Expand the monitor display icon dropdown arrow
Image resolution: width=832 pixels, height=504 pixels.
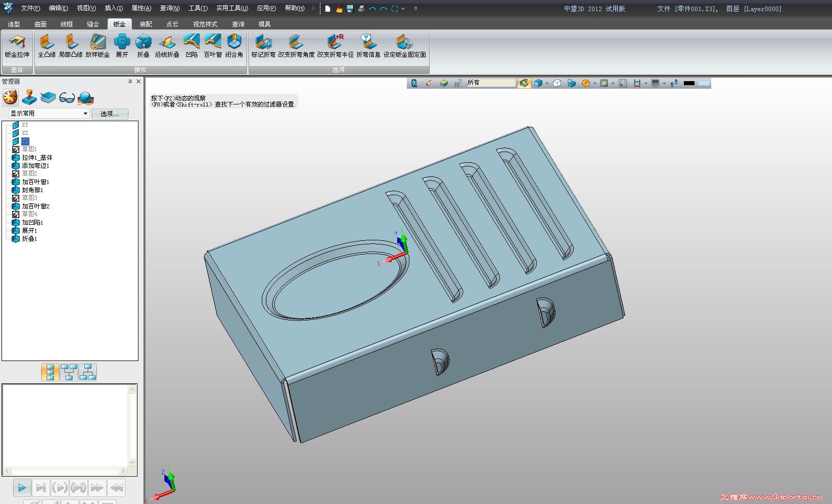(x=664, y=83)
